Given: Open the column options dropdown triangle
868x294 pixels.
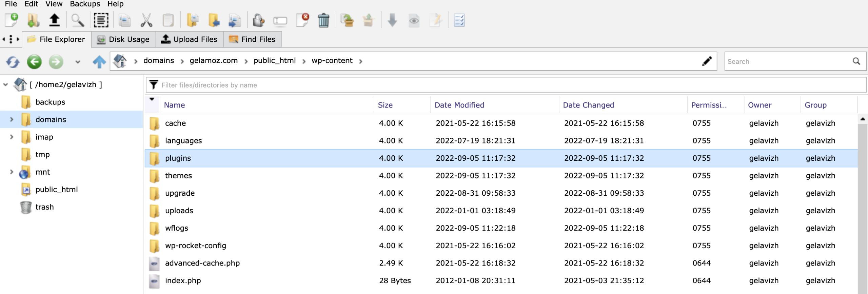Looking at the screenshot, I should click(152, 99).
